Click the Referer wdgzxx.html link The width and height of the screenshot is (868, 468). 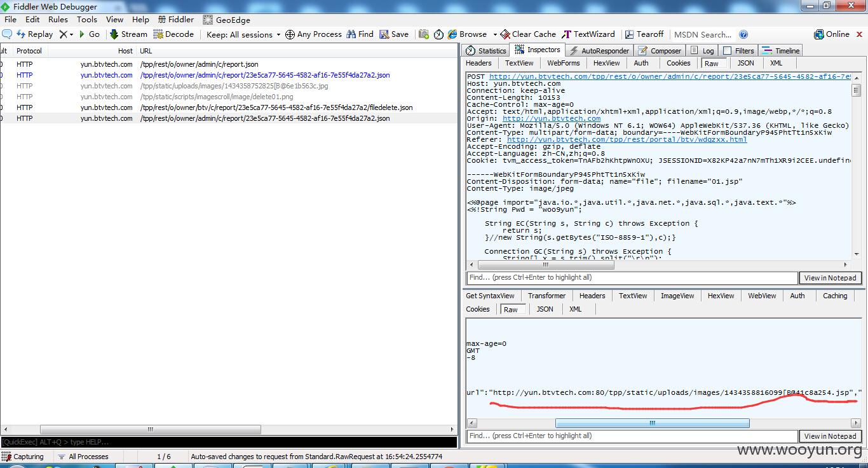pyautogui.click(x=627, y=139)
